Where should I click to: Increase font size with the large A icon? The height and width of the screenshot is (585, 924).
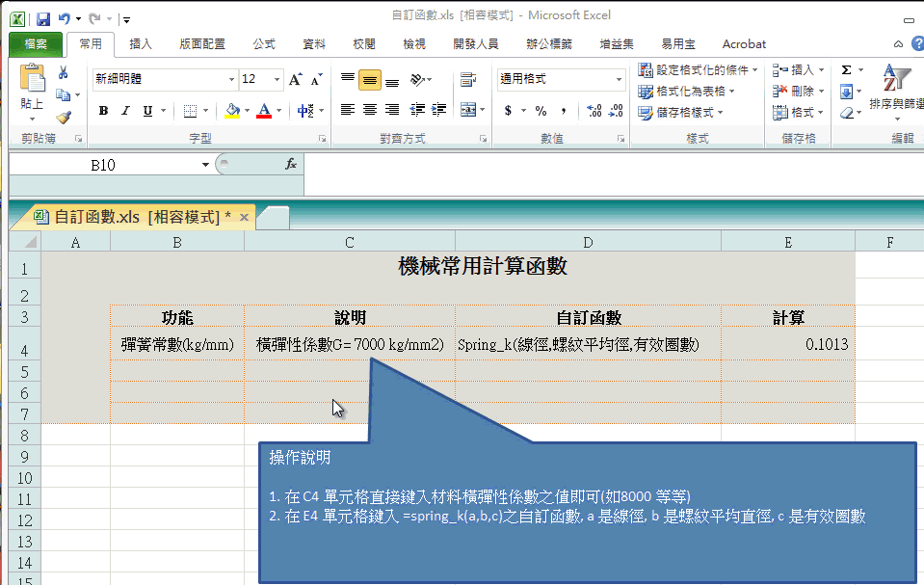(295, 79)
